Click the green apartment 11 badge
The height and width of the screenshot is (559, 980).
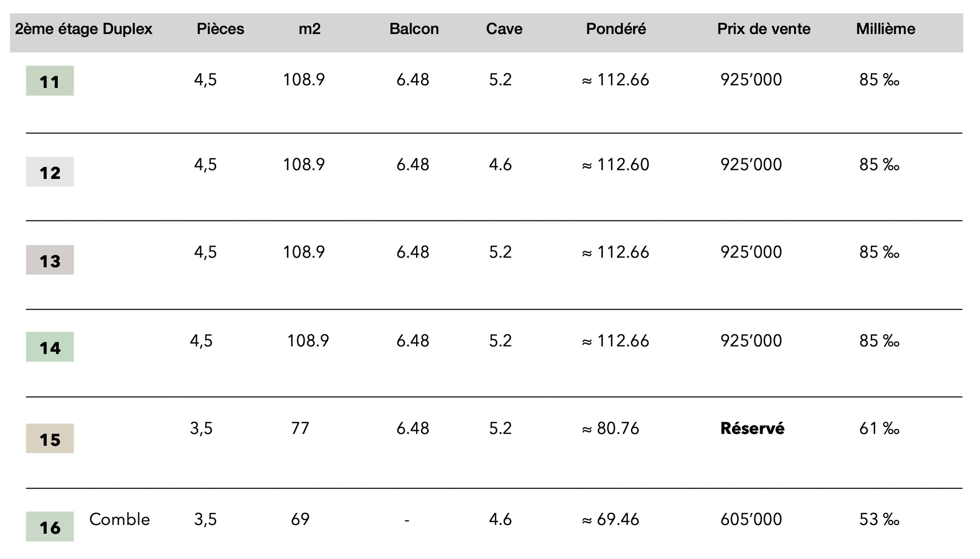click(x=50, y=81)
